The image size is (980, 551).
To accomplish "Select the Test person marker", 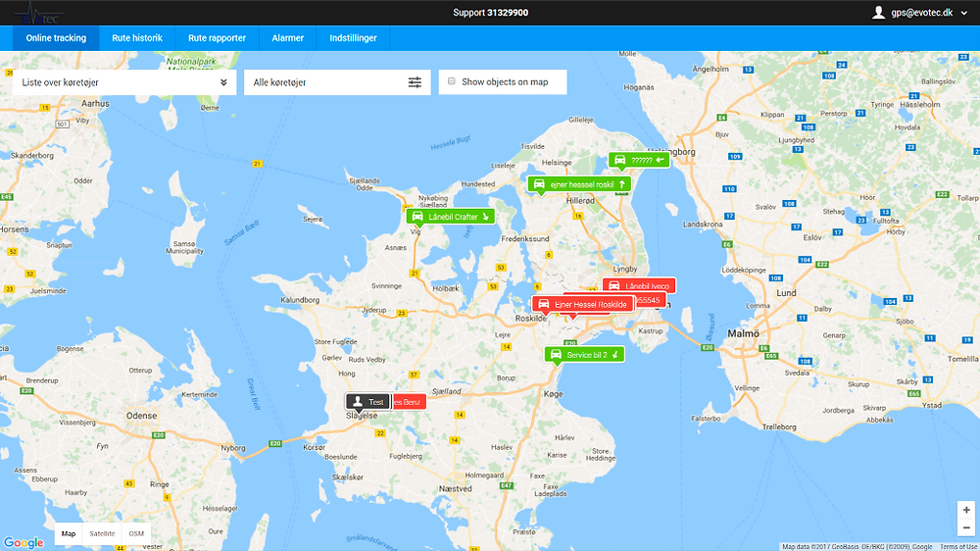I will pyautogui.click(x=368, y=402).
